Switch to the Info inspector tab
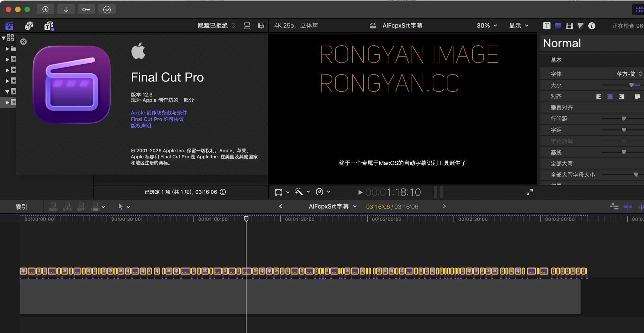Image resolution: width=644 pixels, height=333 pixels. click(x=592, y=26)
